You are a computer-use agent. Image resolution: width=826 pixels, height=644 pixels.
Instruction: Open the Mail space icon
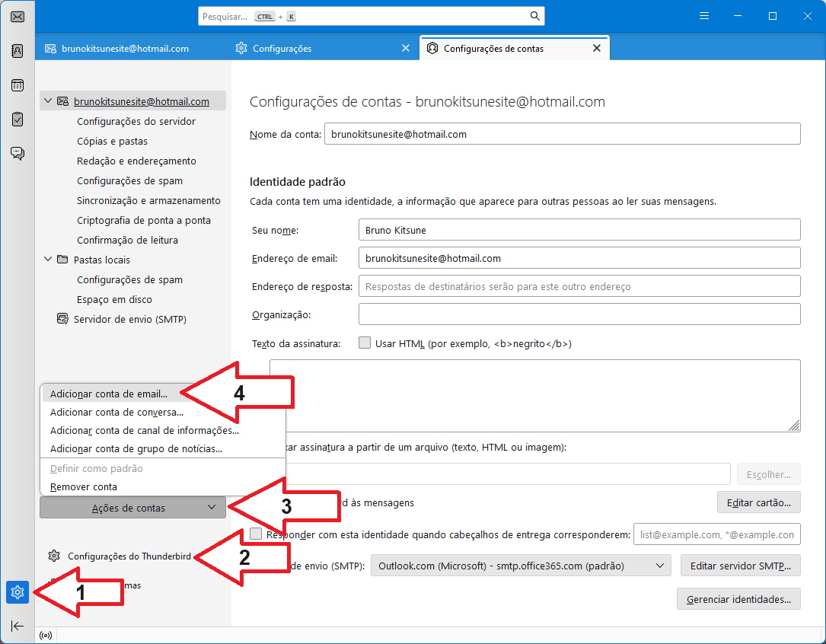(18, 17)
